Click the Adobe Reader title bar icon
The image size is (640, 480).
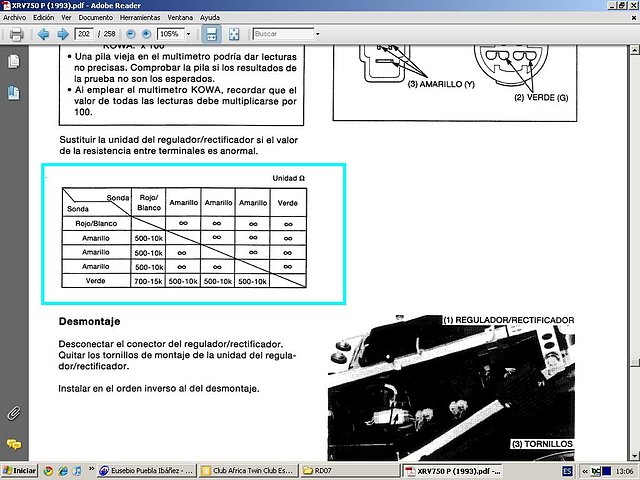click(x=6, y=5)
